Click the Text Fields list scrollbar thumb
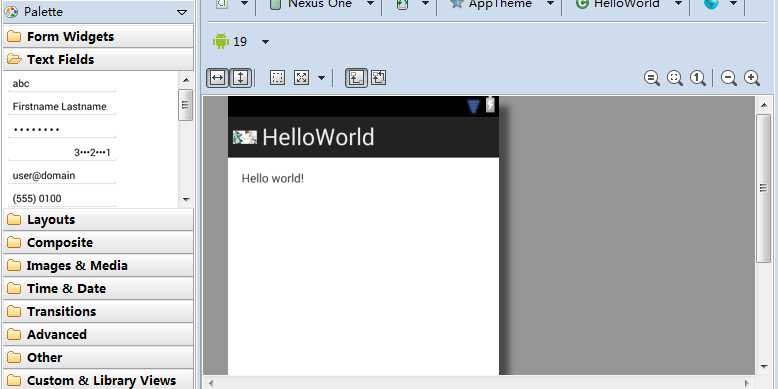Viewport: 778px width, 389px height. coord(186,105)
